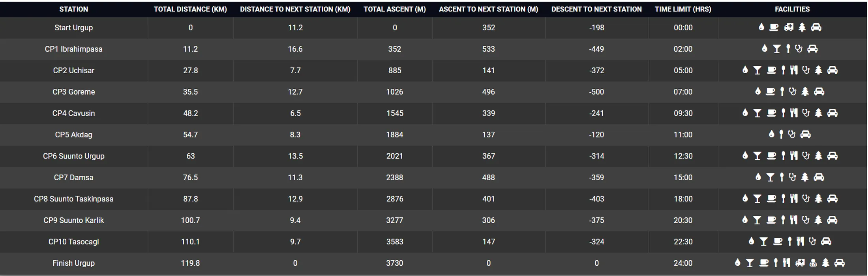Image resolution: width=868 pixels, height=276 pixels.
Task: Click the TOTAL DISTANCE (KM) column header
Action: point(190,9)
